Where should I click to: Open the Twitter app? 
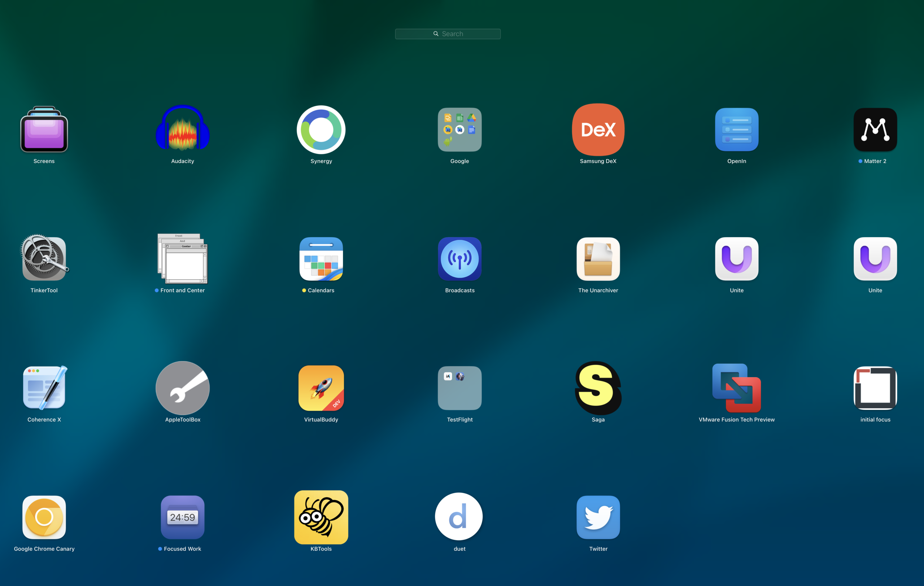[598, 517]
